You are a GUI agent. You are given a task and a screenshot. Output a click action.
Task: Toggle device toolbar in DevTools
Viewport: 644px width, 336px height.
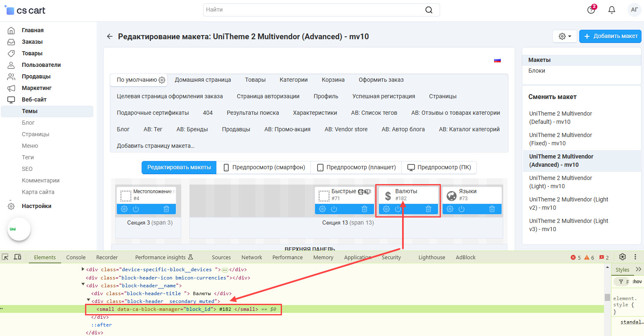(x=17, y=257)
